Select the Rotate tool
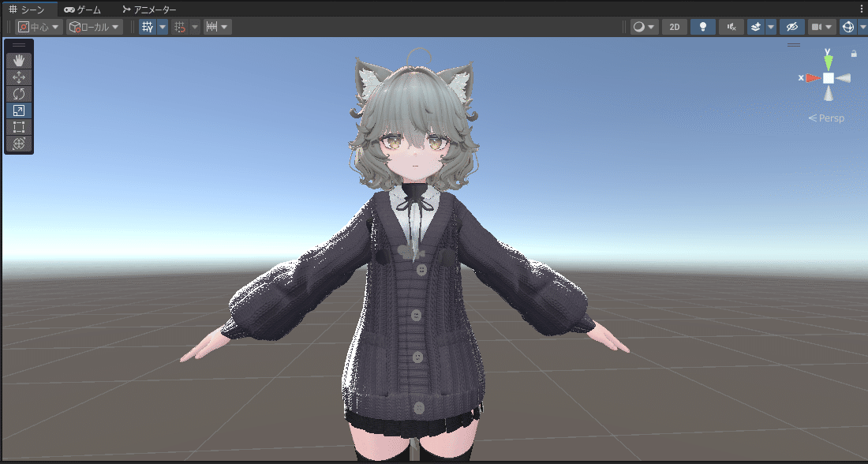The image size is (868, 464). (x=18, y=93)
